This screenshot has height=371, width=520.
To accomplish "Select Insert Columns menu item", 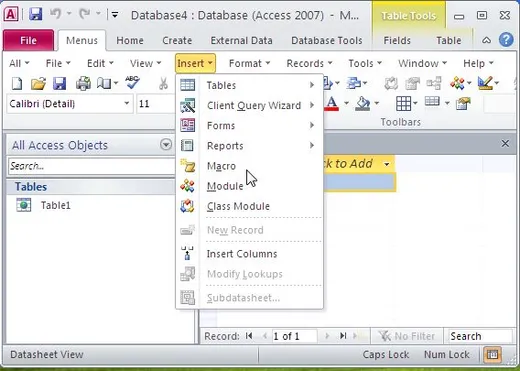I will click(249, 254).
